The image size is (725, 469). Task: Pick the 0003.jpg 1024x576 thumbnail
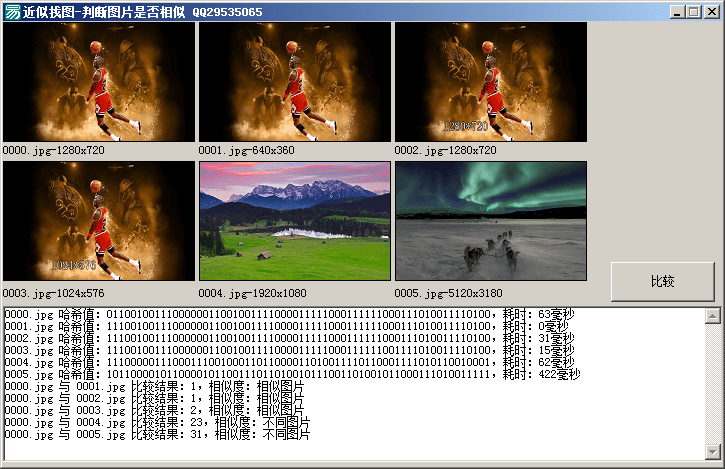pos(99,221)
